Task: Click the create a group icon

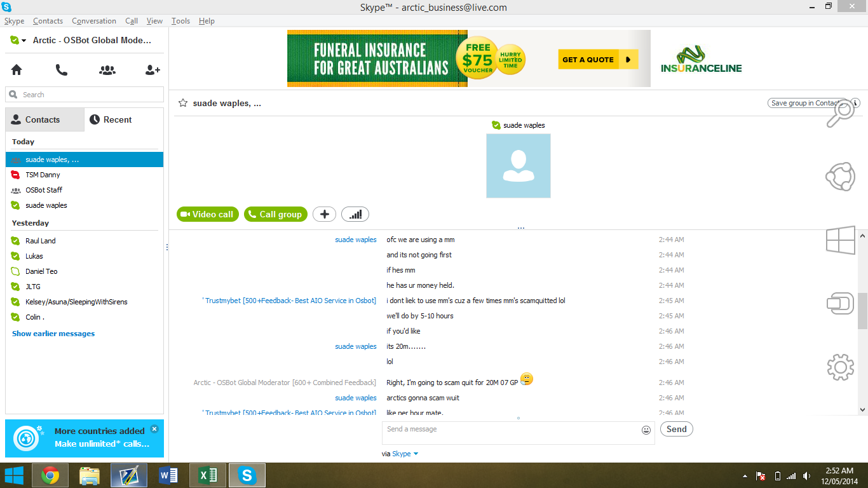Action: (107, 70)
